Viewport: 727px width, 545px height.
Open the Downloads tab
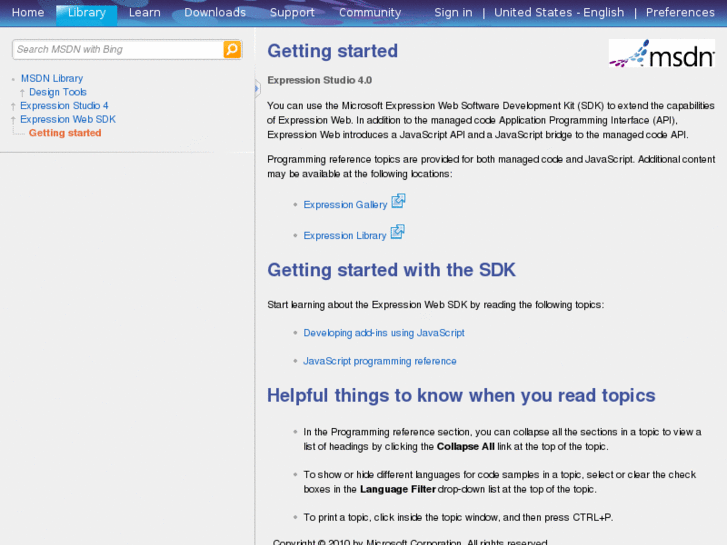215,13
